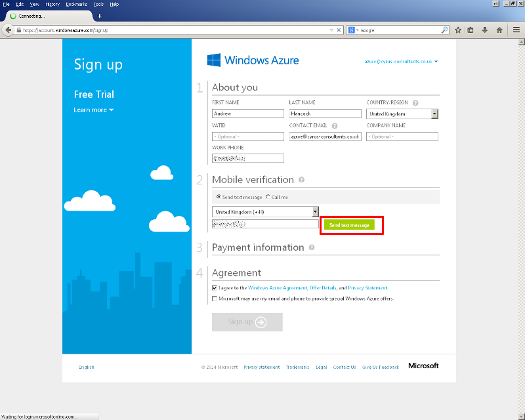Click the padlock icon in the address bar
Viewport: 525px width, 420px height.
click(x=19, y=30)
